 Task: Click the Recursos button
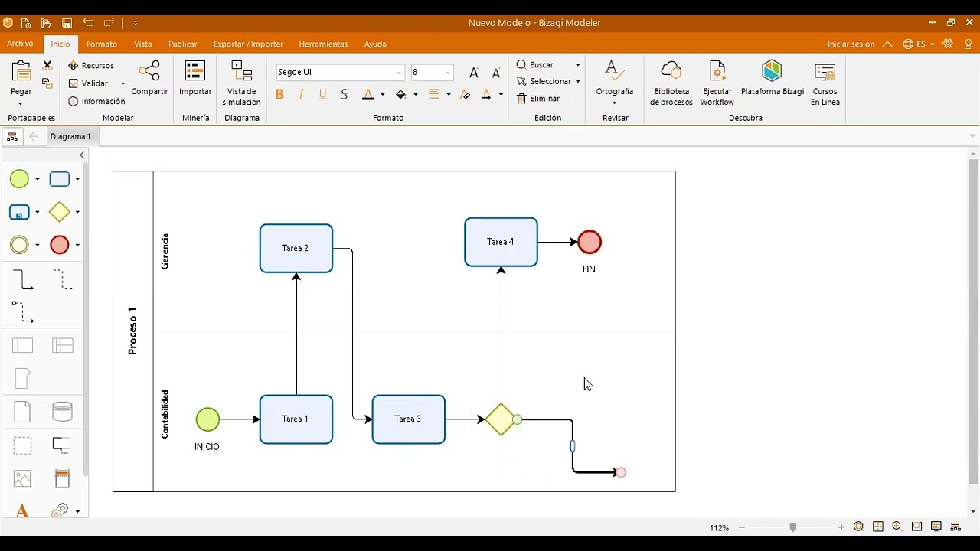[91, 66]
